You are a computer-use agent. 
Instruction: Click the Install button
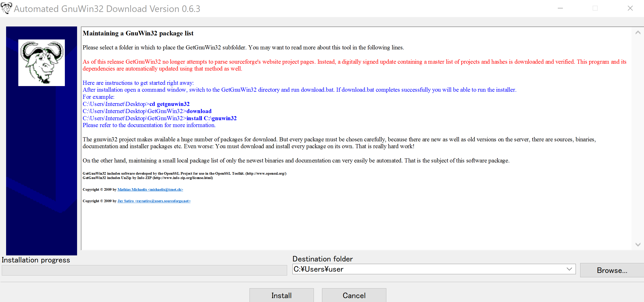coord(281,295)
